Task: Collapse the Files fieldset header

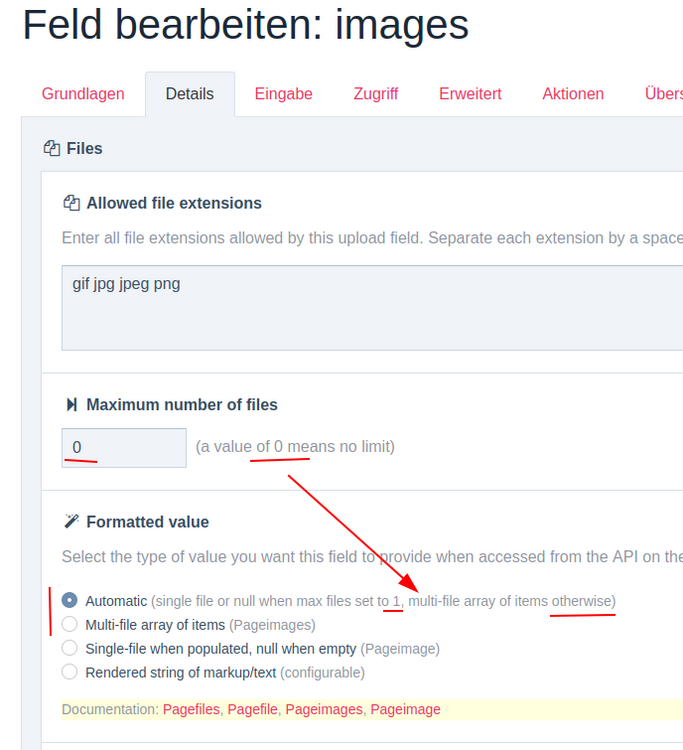Action: [x=84, y=148]
